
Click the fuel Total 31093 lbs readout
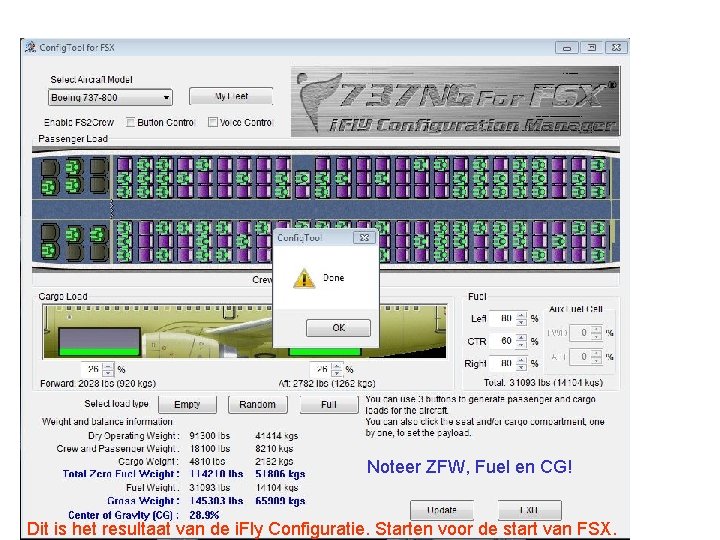coord(543,382)
